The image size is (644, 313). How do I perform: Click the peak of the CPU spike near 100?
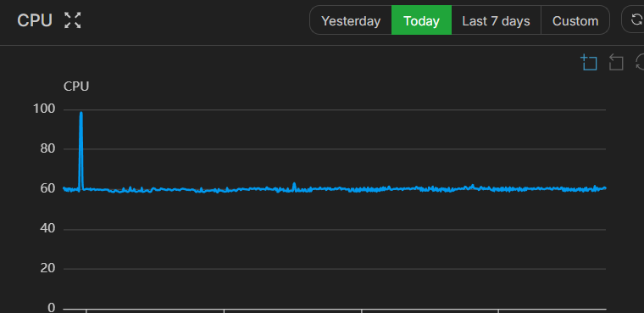pyautogui.click(x=80, y=113)
